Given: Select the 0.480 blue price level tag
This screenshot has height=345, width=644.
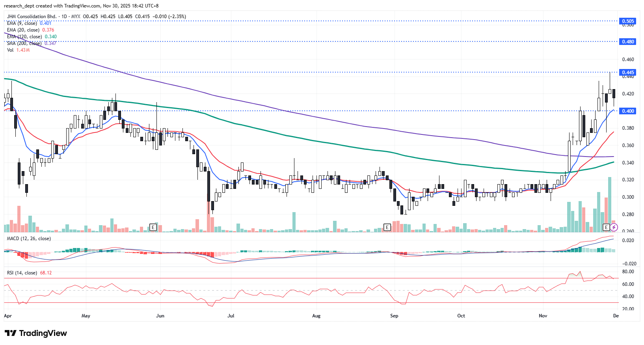Looking at the screenshot, I should point(627,41).
